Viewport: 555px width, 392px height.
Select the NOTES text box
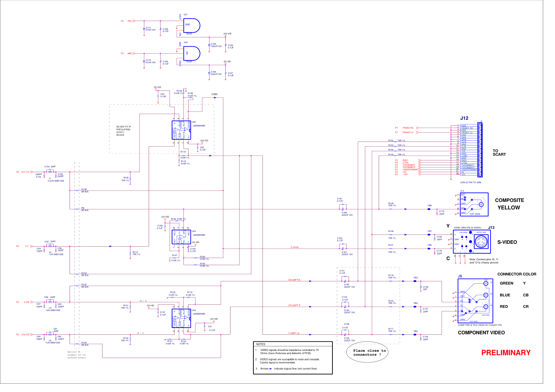293,358
